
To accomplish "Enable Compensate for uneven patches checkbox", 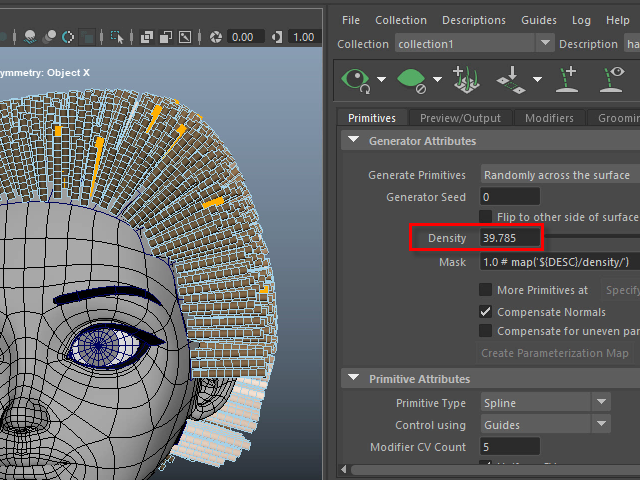I will (x=486, y=331).
